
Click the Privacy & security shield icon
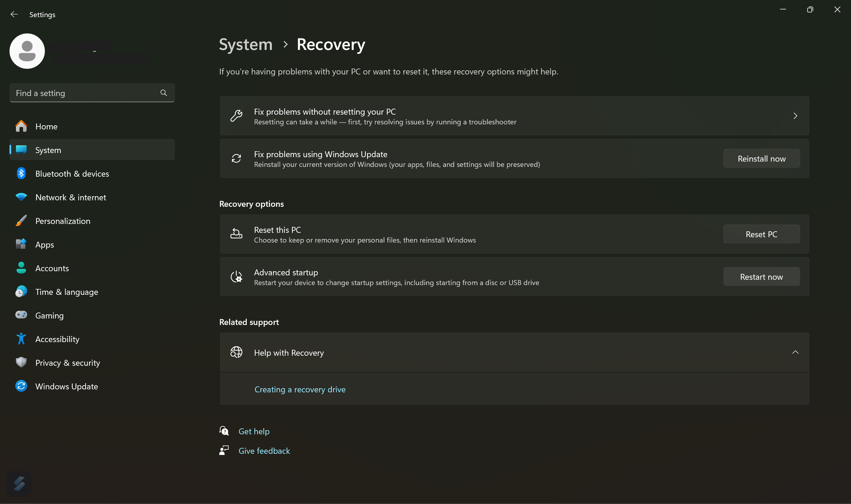point(21,362)
